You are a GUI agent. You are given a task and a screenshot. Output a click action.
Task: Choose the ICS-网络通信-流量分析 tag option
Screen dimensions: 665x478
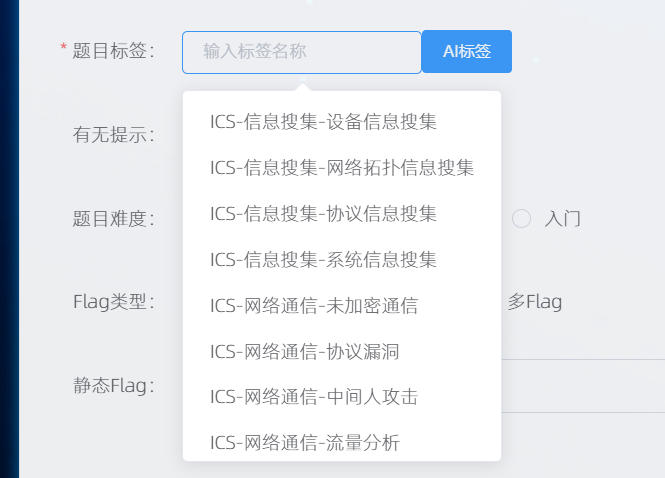point(305,442)
